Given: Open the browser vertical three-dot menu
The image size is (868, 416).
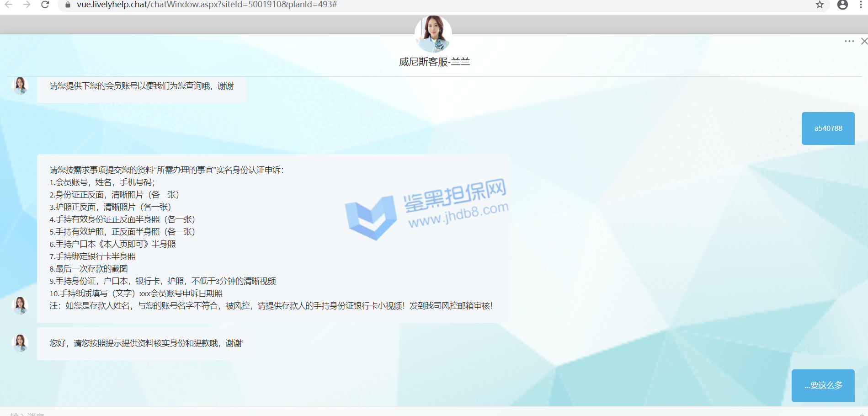Looking at the screenshot, I should point(861,5).
